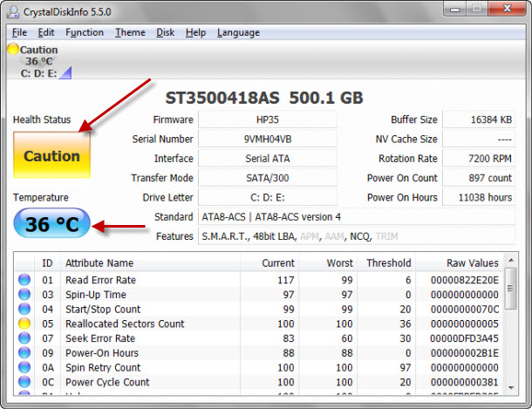Click the Serial Number field 9VMH04VB
The image size is (532, 409).
click(268, 139)
